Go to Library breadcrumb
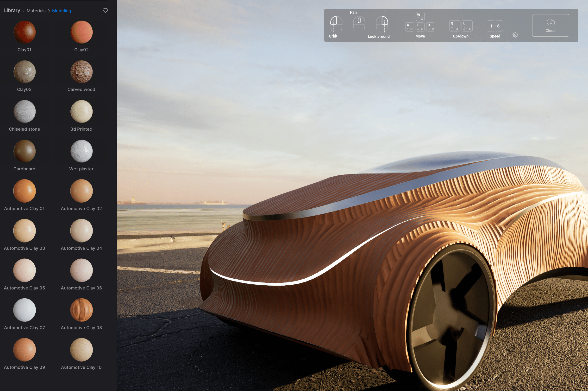This screenshot has width=588, height=391. point(12,11)
